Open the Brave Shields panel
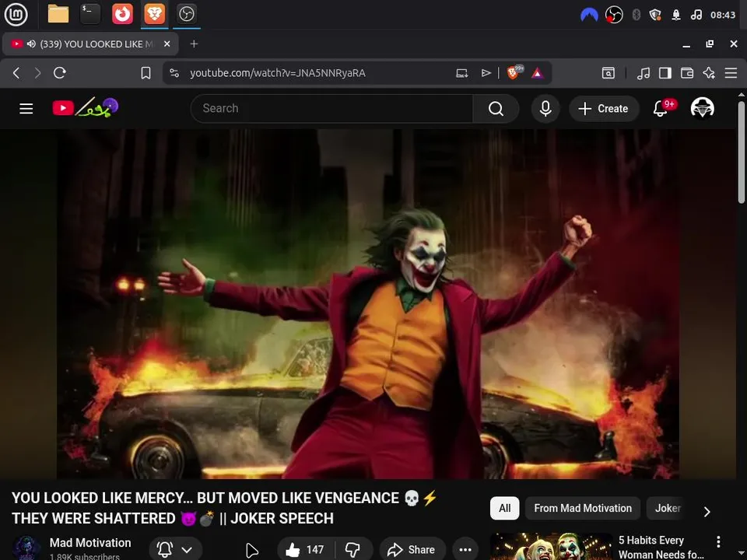The image size is (747, 560). point(514,72)
